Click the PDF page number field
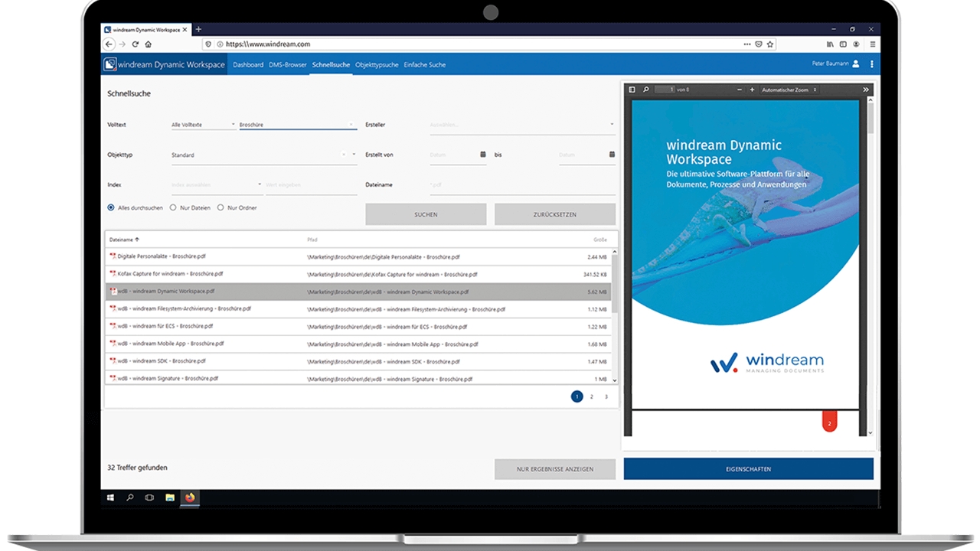980x551 pixels. (x=665, y=90)
